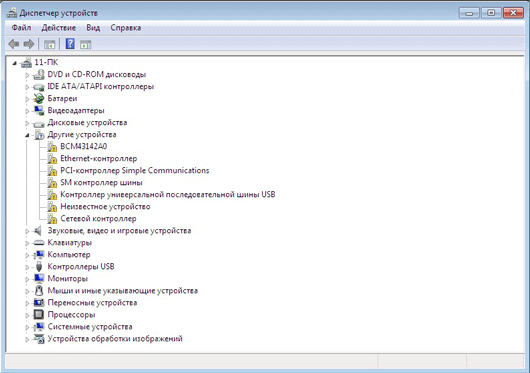Select the Неизвестное устройство entry
Screen dimensions: 530x373
[105, 206]
